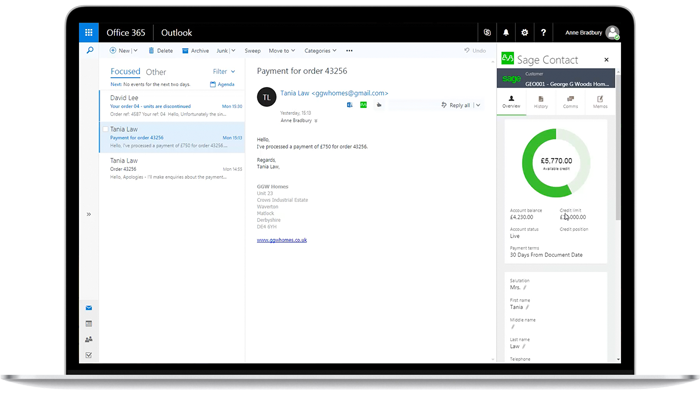700x394 pixels.
Task: Click the Sweep toolbar option
Action: click(x=253, y=51)
